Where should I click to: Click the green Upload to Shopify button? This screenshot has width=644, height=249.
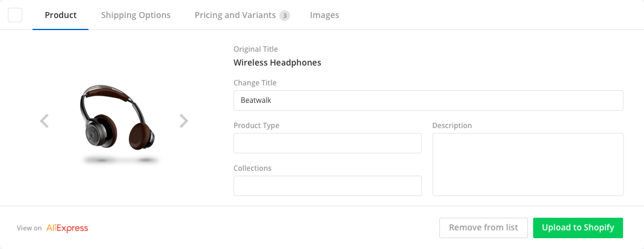pos(578,227)
